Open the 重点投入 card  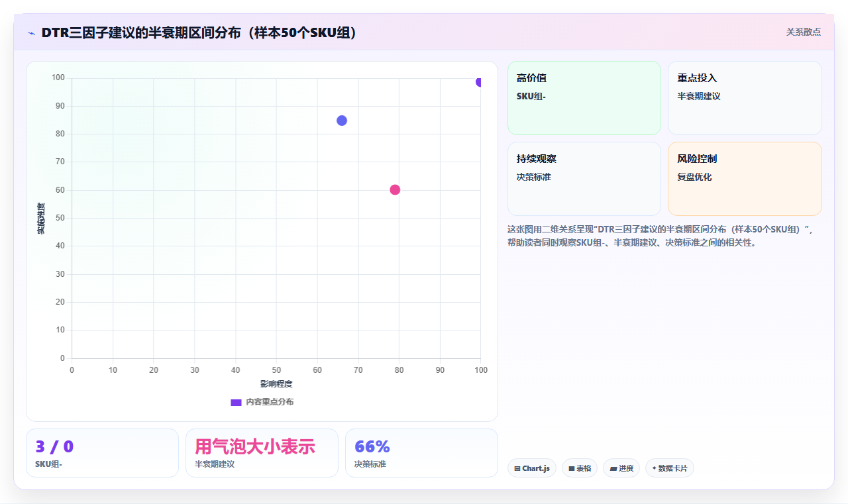[x=745, y=98]
